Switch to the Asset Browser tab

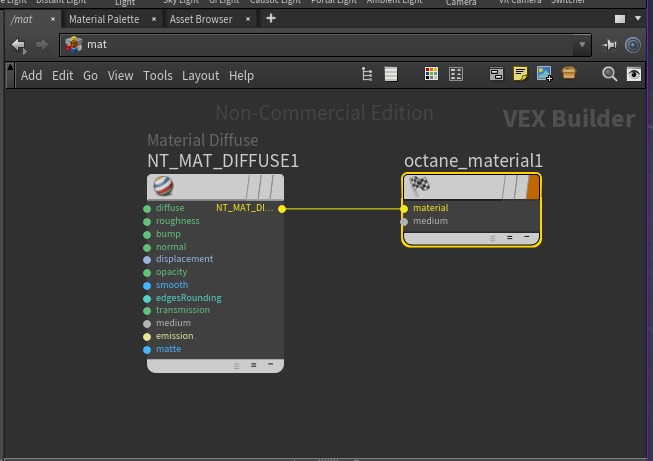(201, 19)
